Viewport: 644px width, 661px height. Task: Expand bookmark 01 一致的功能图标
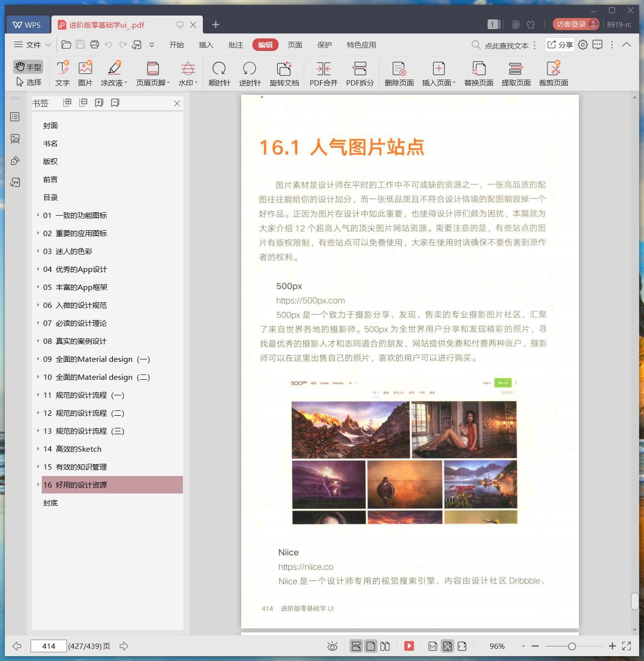tap(38, 215)
